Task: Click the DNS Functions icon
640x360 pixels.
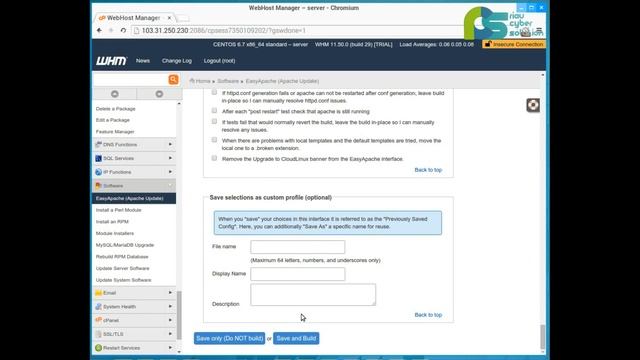Action: coord(98,144)
